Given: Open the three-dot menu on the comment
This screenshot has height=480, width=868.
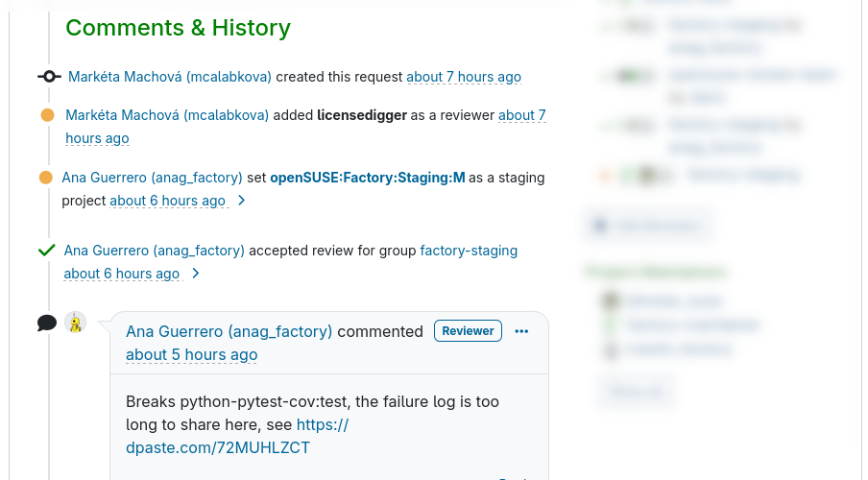Looking at the screenshot, I should pyautogui.click(x=521, y=331).
